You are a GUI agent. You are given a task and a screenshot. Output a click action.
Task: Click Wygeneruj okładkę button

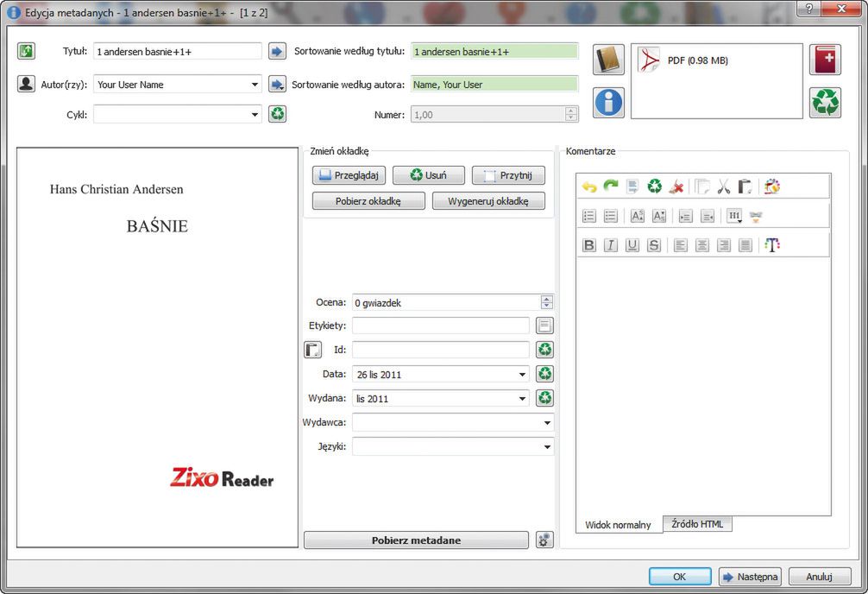[488, 200]
